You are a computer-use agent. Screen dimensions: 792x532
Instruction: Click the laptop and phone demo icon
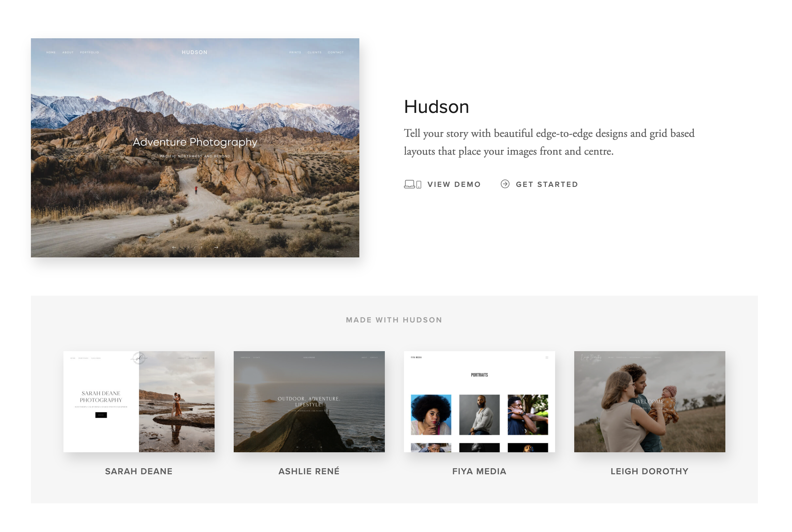pyautogui.click(x=412, y=184)
